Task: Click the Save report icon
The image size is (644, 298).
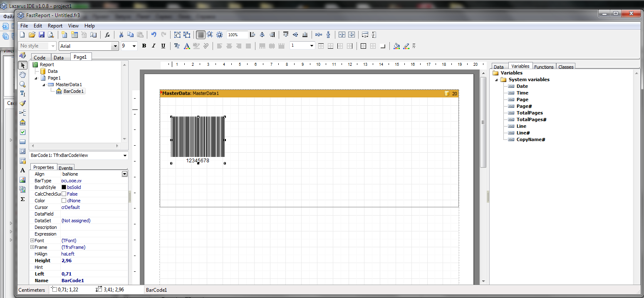Action: [41, 35]
